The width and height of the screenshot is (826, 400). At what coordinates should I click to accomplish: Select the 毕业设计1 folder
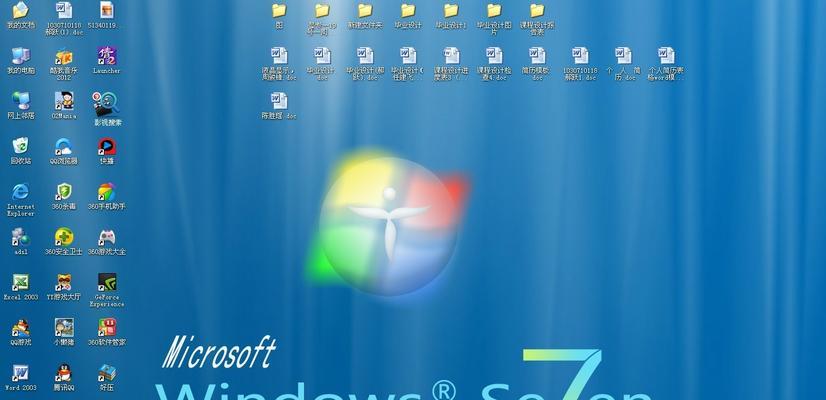pyautogui.click(x=451, y=16)
